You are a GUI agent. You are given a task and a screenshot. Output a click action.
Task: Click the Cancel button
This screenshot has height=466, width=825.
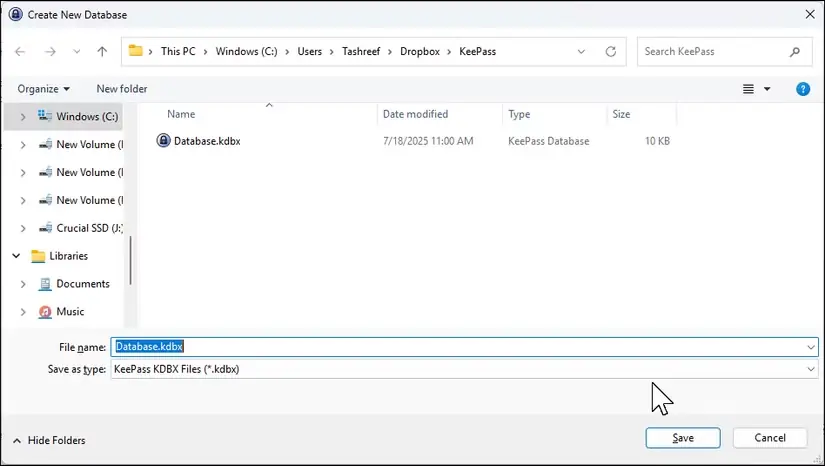[x=770, y=438]
